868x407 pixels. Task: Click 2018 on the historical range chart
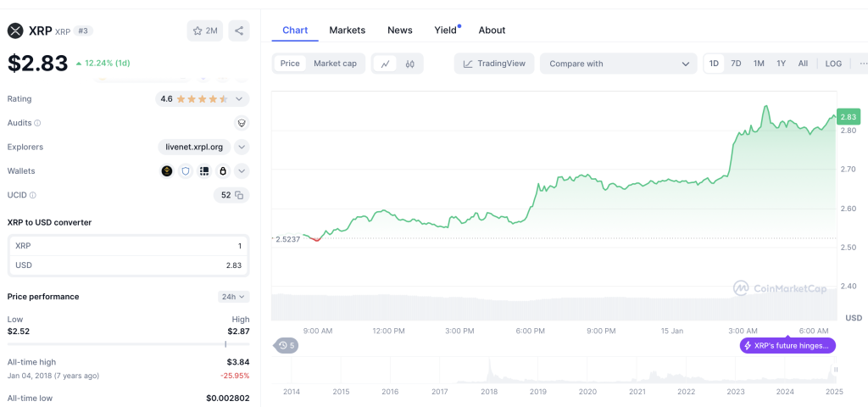coord(489,392)
